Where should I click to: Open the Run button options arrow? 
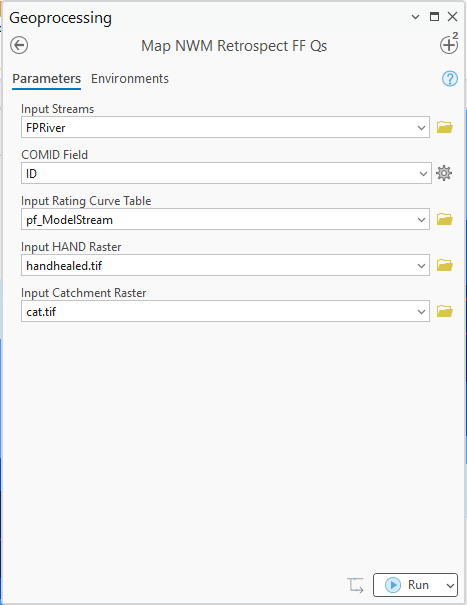coord(450,585)
